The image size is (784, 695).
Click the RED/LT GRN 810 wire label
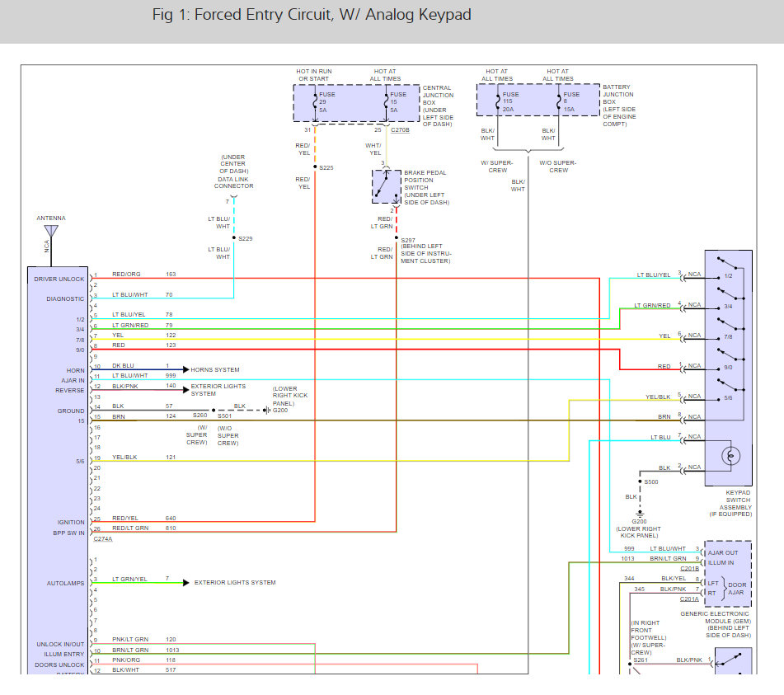(144, 528)
